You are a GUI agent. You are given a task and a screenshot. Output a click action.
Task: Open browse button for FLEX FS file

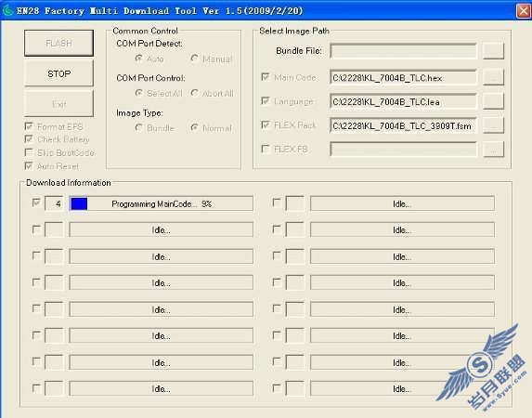tap(493, 149)
